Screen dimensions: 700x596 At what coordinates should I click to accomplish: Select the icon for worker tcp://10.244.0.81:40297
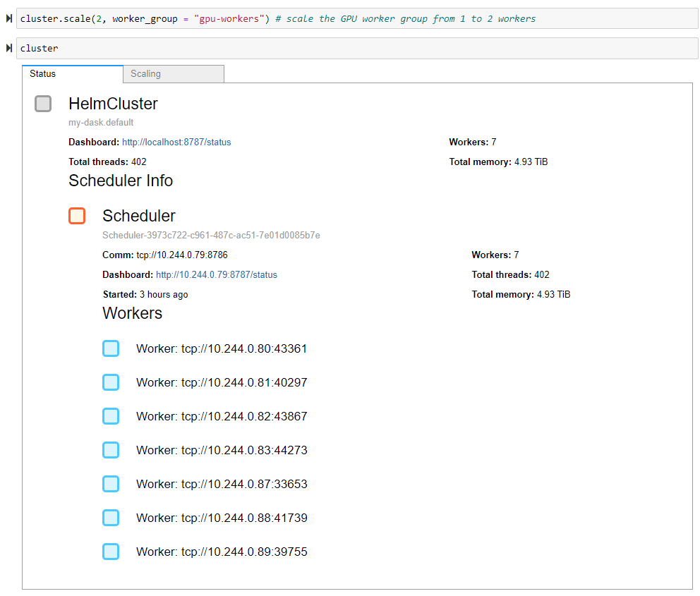(111, 382)
